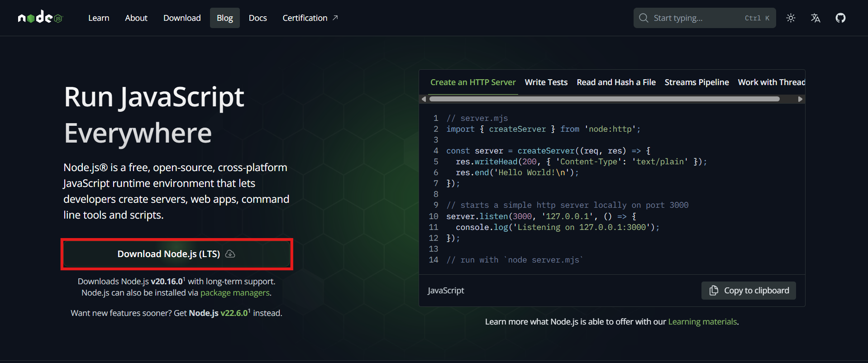The image size is (868, 363).
Task: Show the Streams Pipeline example tab
Action: click(696, 82)
